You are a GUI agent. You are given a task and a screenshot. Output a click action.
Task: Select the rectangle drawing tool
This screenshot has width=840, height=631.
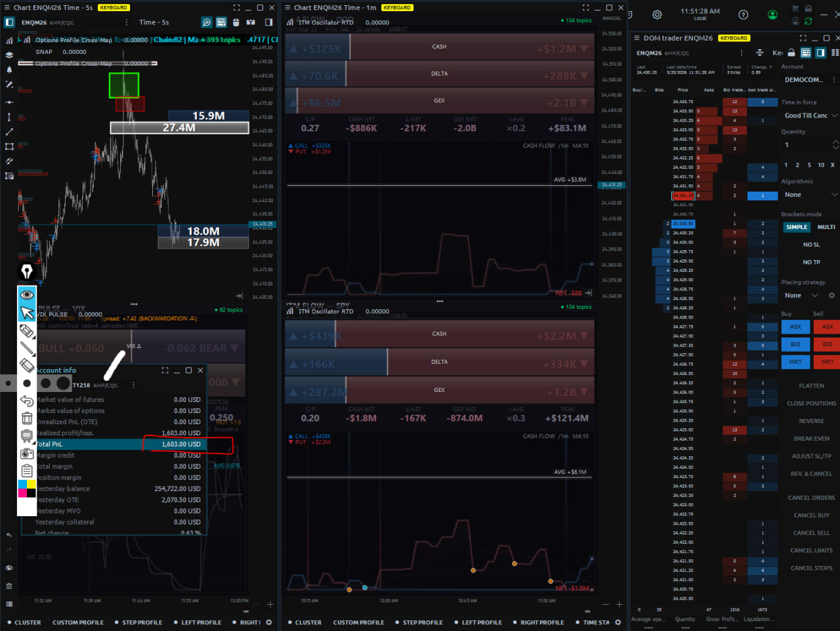tap(9, 146)
